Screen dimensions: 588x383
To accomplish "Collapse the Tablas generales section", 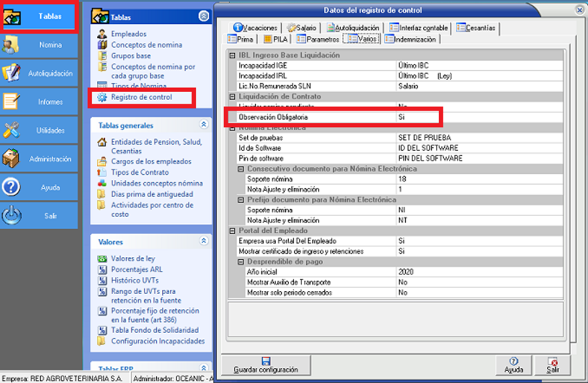I will [204, 125].
